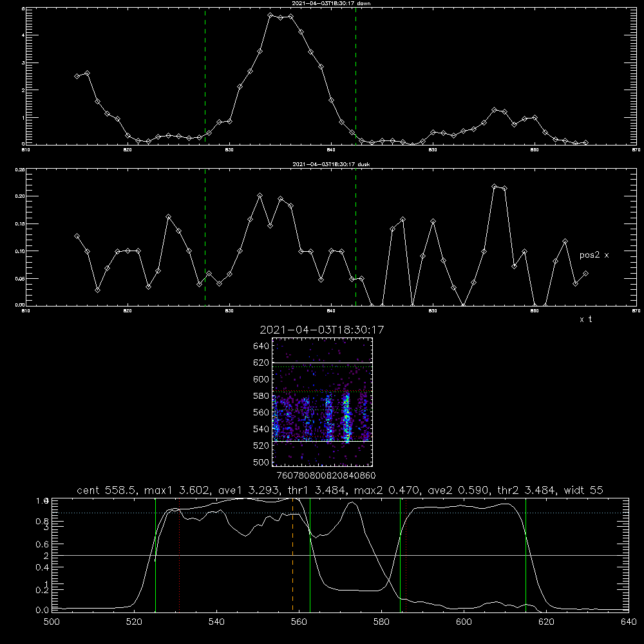Image resolution: width=644 pixels, height=644 pixels.
Task: Click the '620' x-axis label of bottom plot
Action: (x=546, y=622)
